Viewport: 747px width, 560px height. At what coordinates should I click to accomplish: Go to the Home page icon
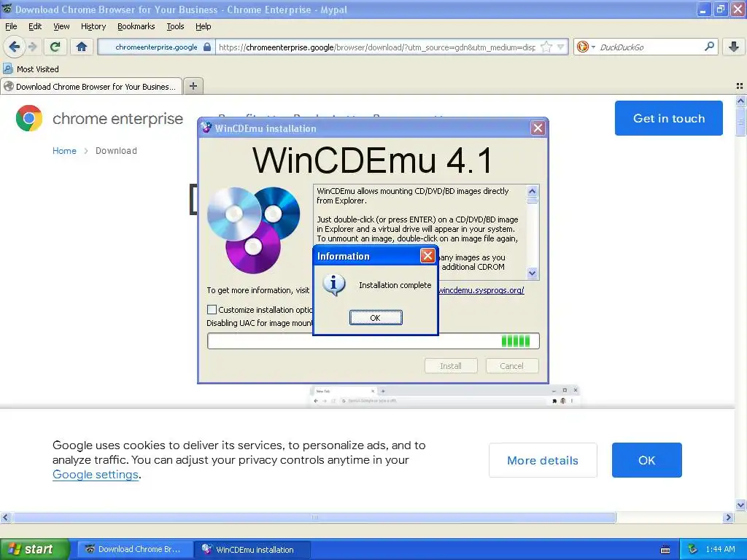(x=82, y=47)
